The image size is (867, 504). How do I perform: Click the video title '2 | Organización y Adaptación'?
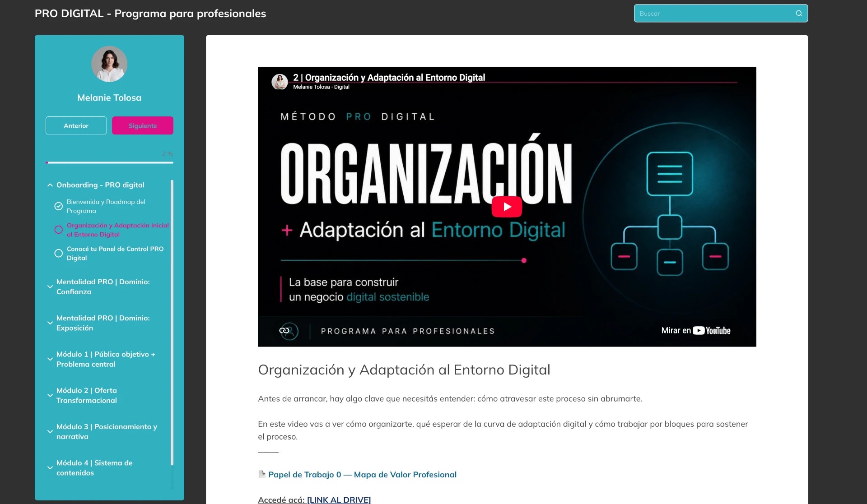point(389,77)
